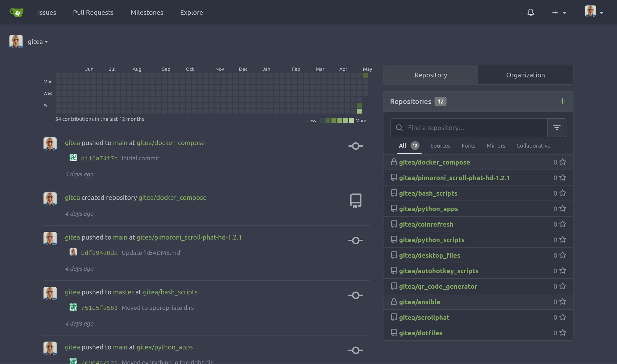Select the Collaborative repository filter tab
This screenshot has height=364, width=617.
click(x=533, y=146)
